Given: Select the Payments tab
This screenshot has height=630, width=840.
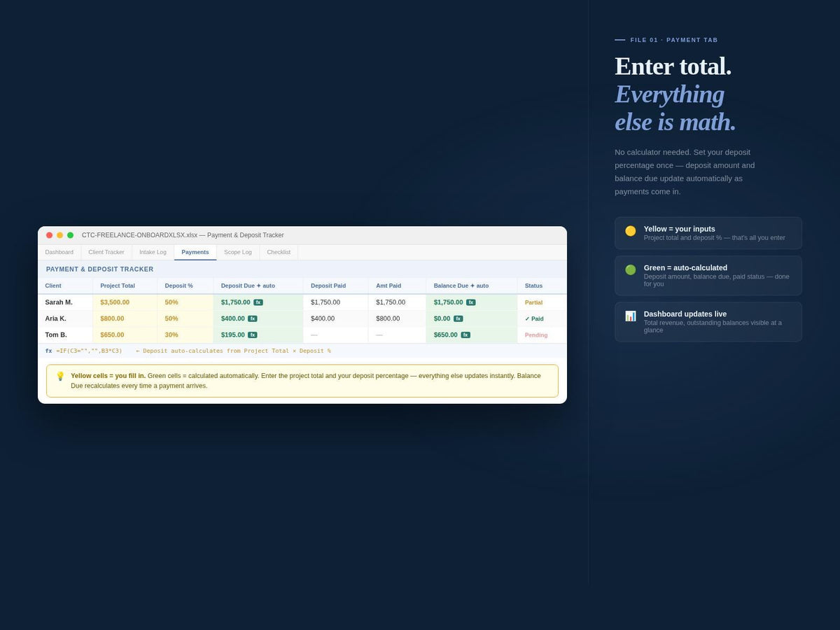Looking at the screenshot, I should [195, 252].
